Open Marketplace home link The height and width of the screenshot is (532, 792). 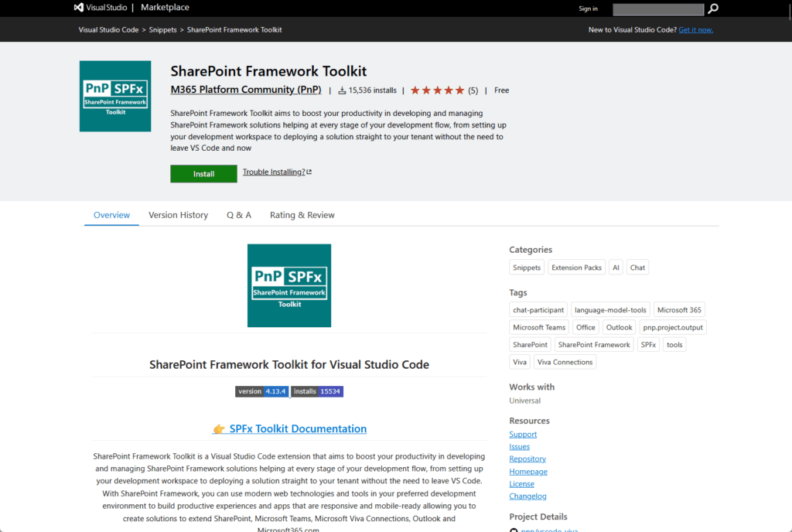coord(165,8)
